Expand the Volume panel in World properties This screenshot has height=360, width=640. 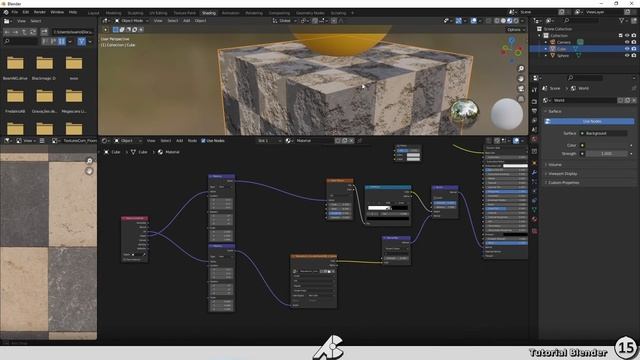coord(555,164)
